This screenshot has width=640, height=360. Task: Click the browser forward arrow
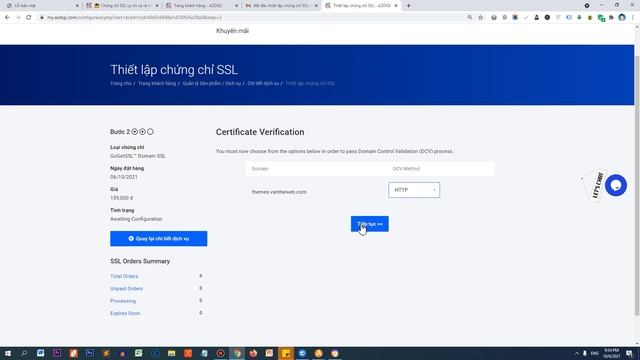pyautogui.click(x=18, y=18)
